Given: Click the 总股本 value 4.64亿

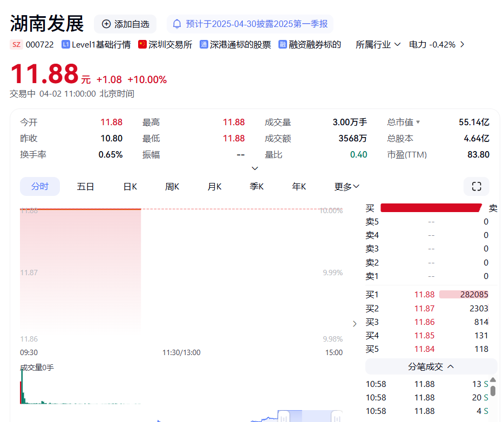Looking at the screenshot, I should [476, 139].
